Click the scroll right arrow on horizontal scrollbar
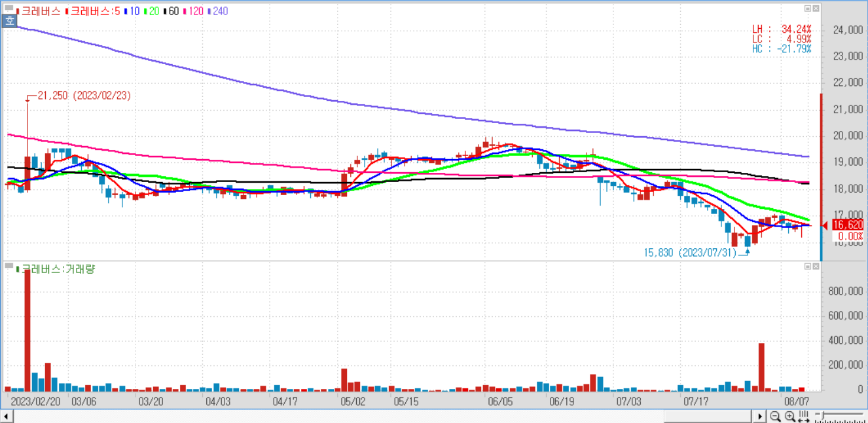 pos(760,416)
